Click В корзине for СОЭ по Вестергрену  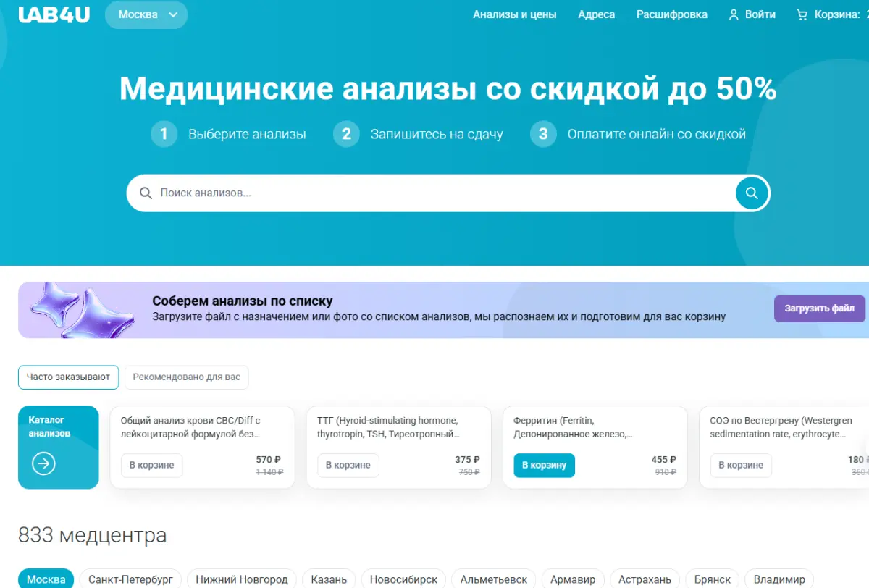(741, 466)
